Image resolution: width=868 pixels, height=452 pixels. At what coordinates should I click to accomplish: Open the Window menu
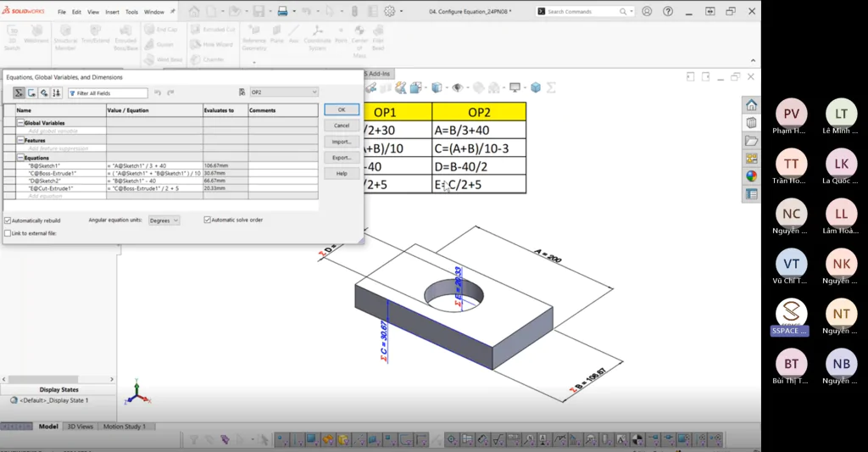click(x=154, y=12)
